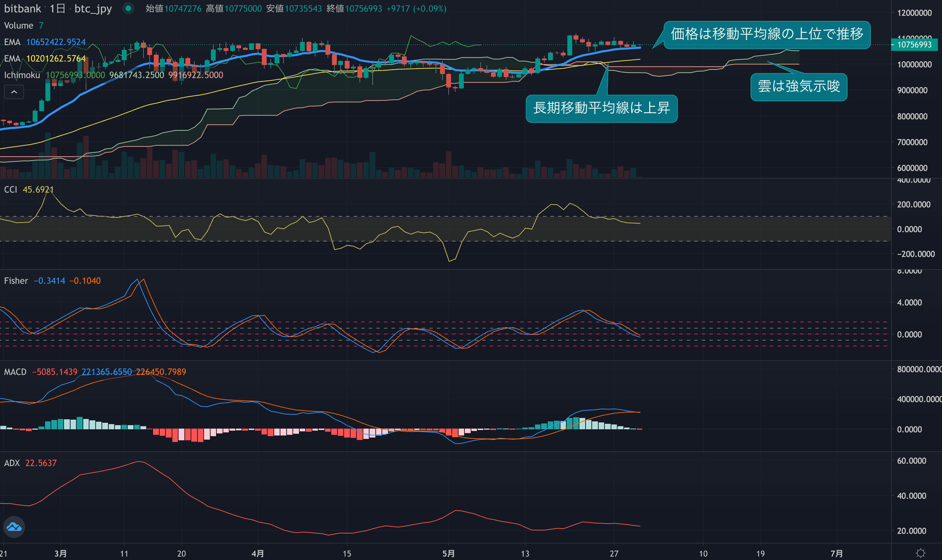Open chart settings gear icon
Image resolution: width=942 pixels, height=560 pixels.
pos(920,553)
